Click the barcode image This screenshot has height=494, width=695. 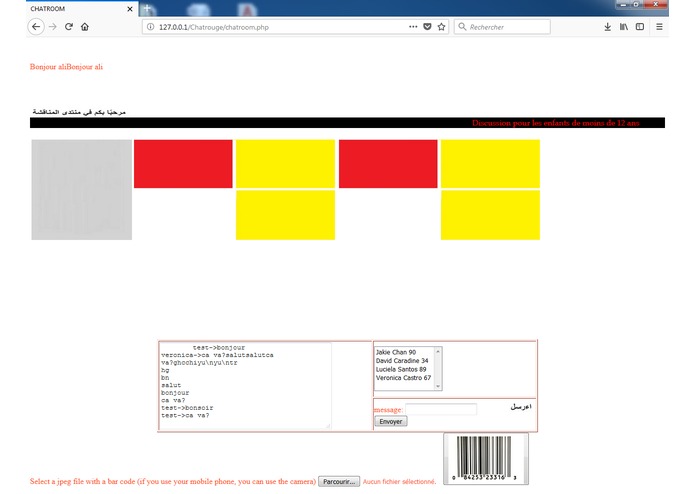point(486,459)
